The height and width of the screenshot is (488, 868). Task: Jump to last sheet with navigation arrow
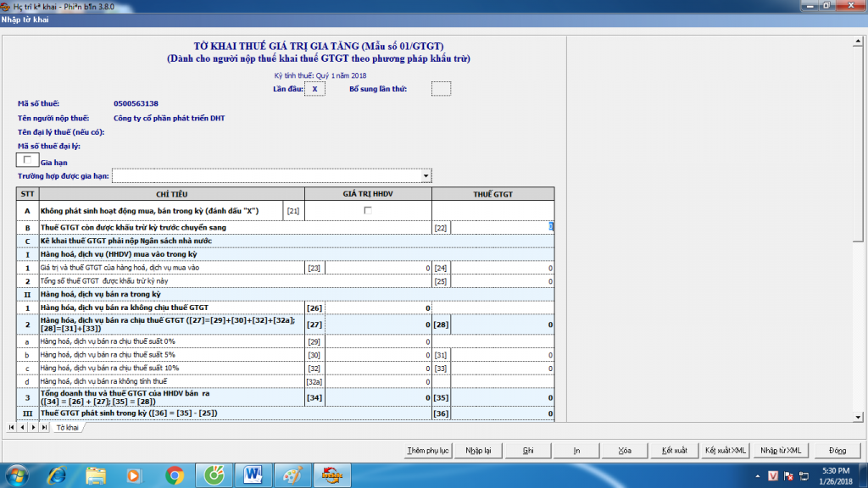43,428
